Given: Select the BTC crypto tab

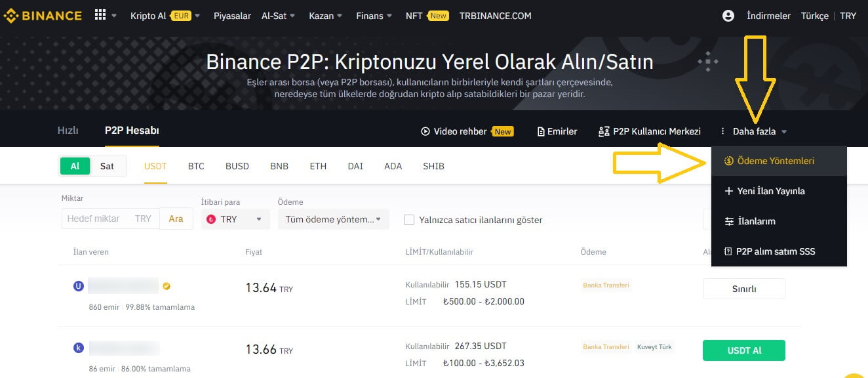Looking at the screenshot, I should tap(196, 166).
